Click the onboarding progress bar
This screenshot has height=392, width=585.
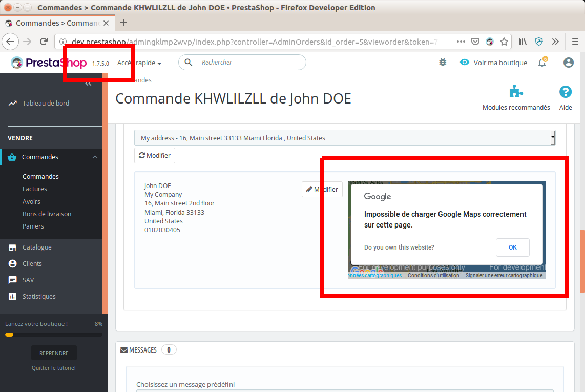coord(54,335)
